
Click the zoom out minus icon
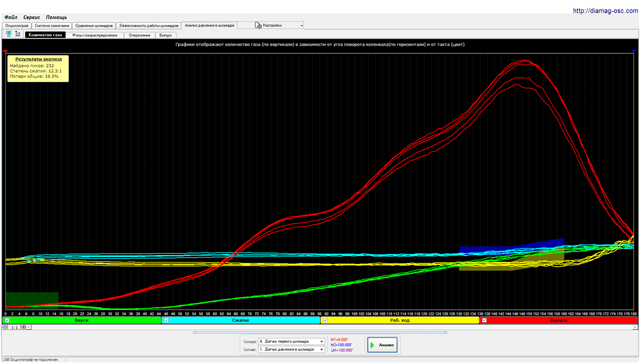tap(5, 327)
